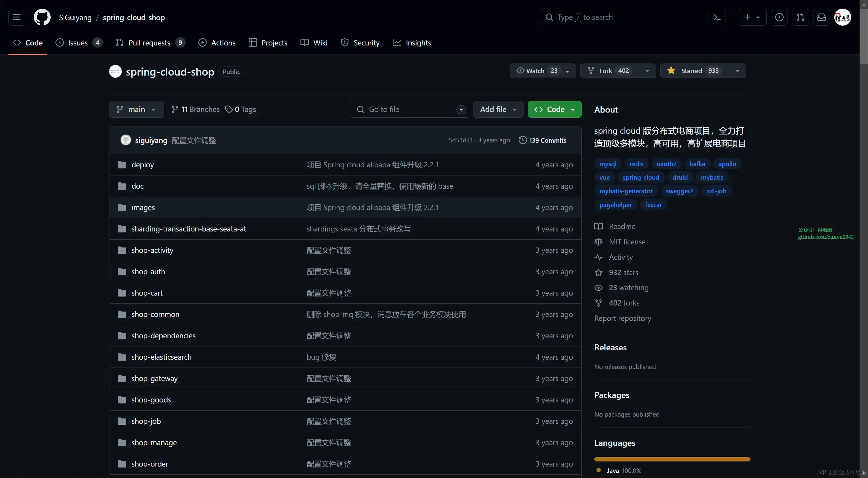Open the pull requests header icon
868x478 pixels.
pyautogui.click(x=800, y=17)
